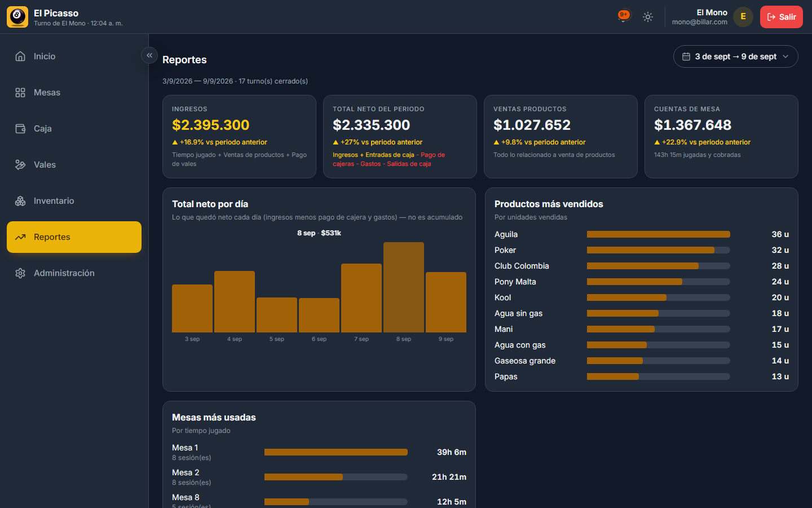The height and width of the screenshot is (508, 812).
Task: Toggle the light/dark theme sun icon
Action: [648, 17]
